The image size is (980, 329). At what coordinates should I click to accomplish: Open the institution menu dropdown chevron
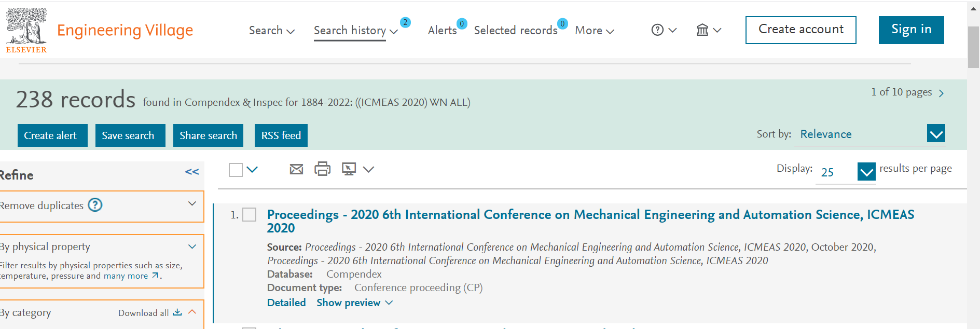click(x=717, y=30)
